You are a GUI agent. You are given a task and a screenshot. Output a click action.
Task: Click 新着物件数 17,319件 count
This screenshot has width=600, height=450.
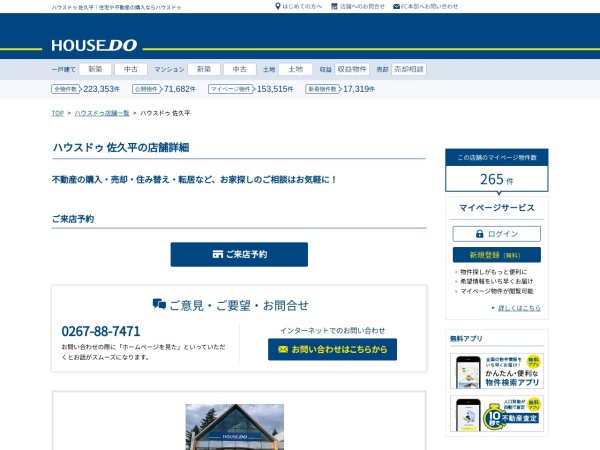point(340,89)
